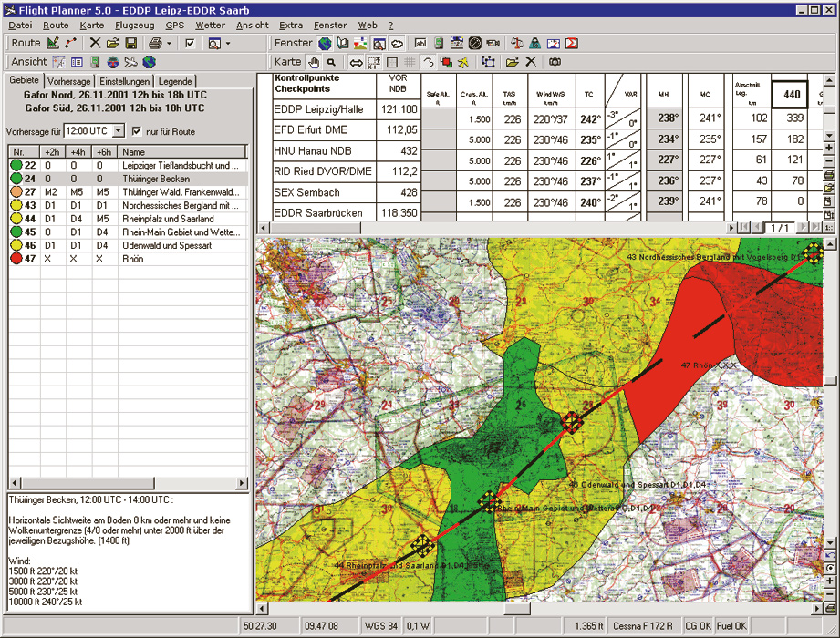Open the weight and balance scales icon
This screenshot has width=840, height=638.
pos(517,44)
